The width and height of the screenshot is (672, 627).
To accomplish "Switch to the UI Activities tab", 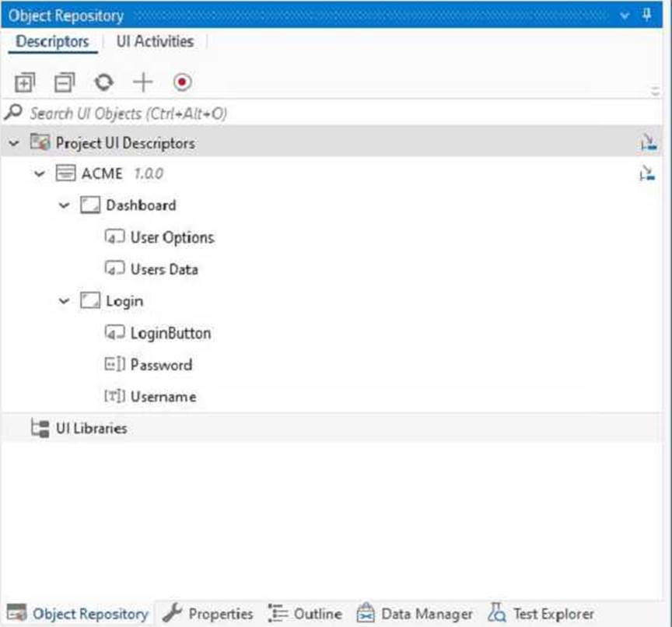I will [x=155, y=42].
